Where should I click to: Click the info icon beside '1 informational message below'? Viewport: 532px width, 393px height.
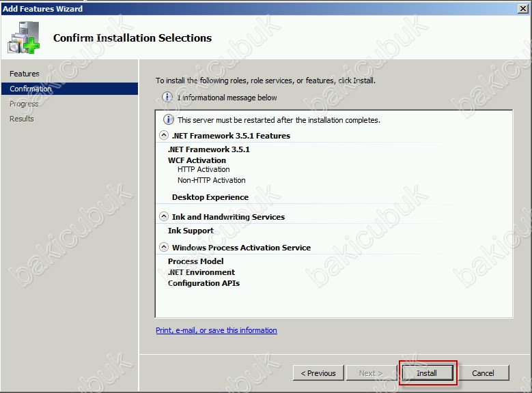(x=167, y=98)
